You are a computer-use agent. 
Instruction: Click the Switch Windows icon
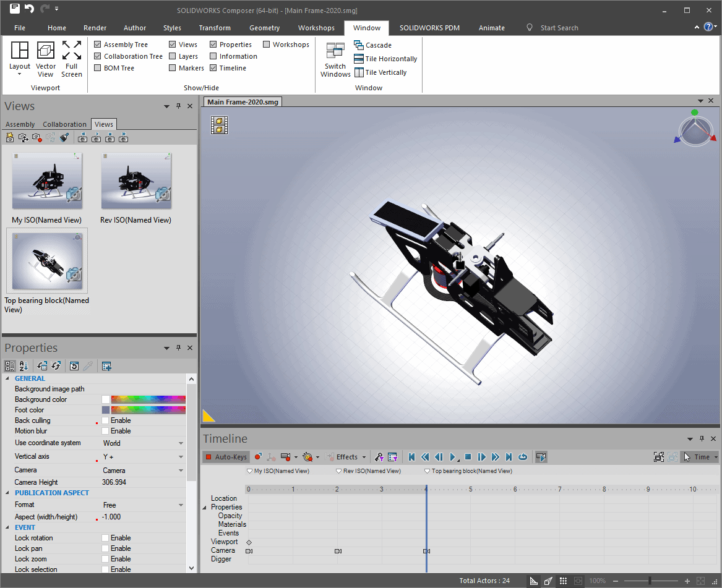(x=335, y=59)
